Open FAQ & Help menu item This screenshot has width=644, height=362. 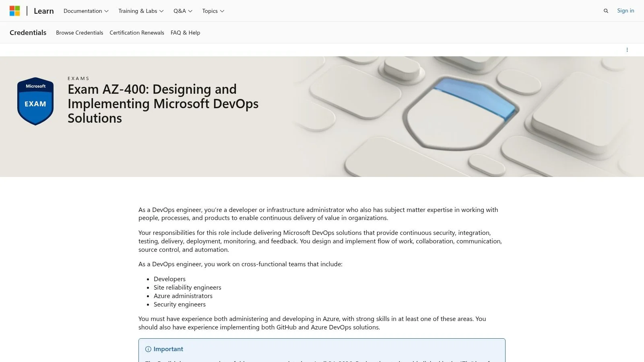click(x=185, y=33)
